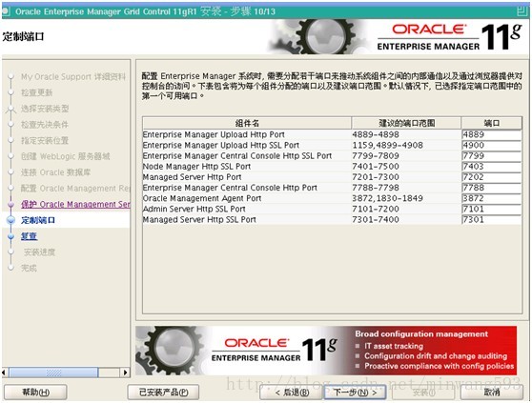Cancel the installation with 取消 button
532x403 pixels.
click(491, 393)
